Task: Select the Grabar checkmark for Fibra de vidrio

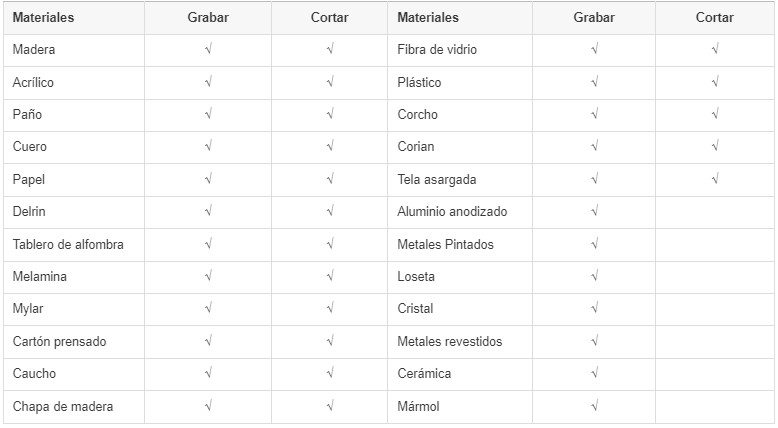Action: pos(594,49)
